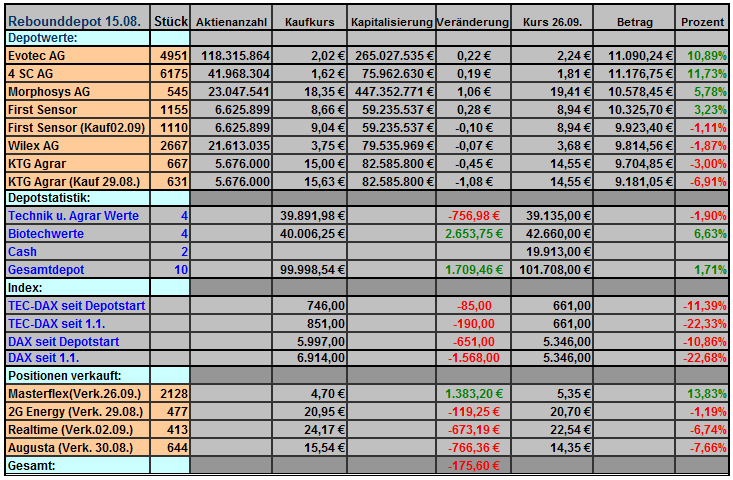Click the 'Gesamtdepot' row label
Screen dimensions: 733x480
(x=46, y=270)
